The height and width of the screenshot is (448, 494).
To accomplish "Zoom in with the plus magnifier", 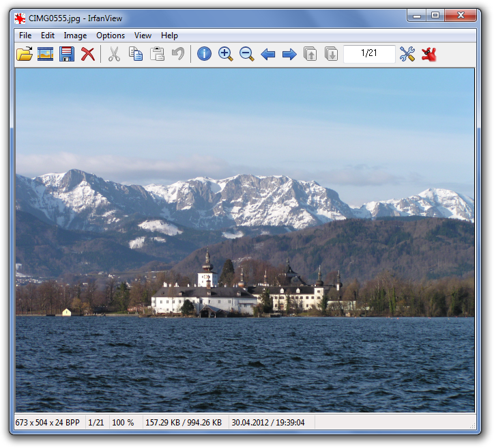I will point(225,54).
